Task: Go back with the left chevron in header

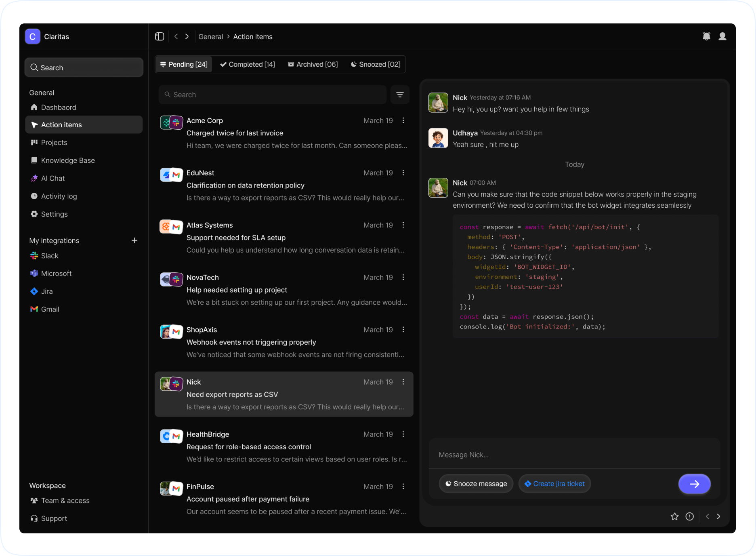Action: point(176,36)
